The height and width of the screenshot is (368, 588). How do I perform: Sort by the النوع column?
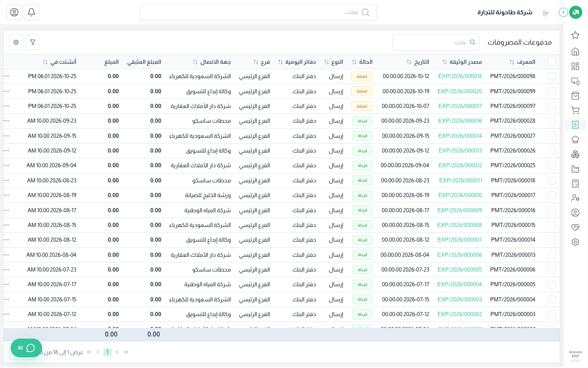click(327, 62)
